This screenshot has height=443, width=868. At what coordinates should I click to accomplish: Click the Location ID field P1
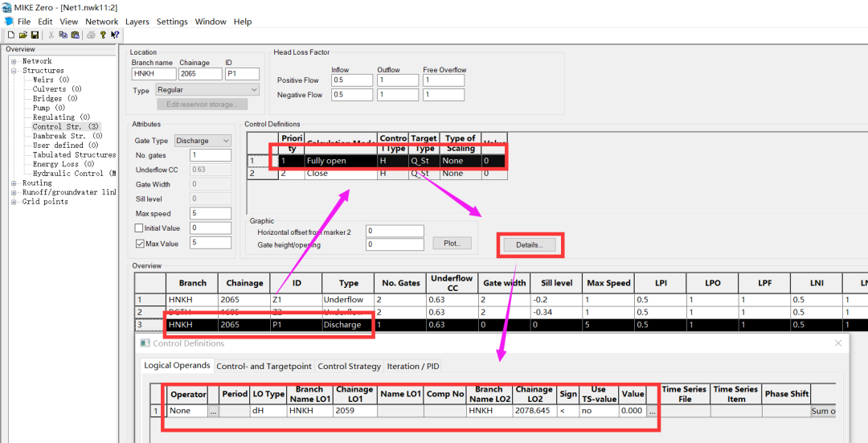[x=242, y=74]
